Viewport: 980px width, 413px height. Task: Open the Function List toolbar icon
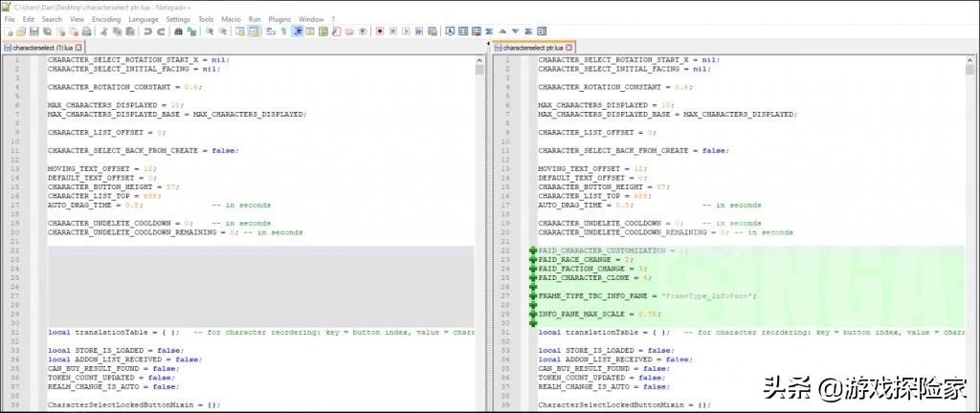[x=336, y=32]
